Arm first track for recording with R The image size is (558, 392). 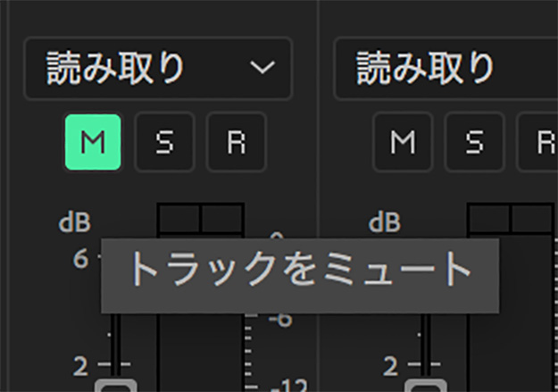click(236, 143)
